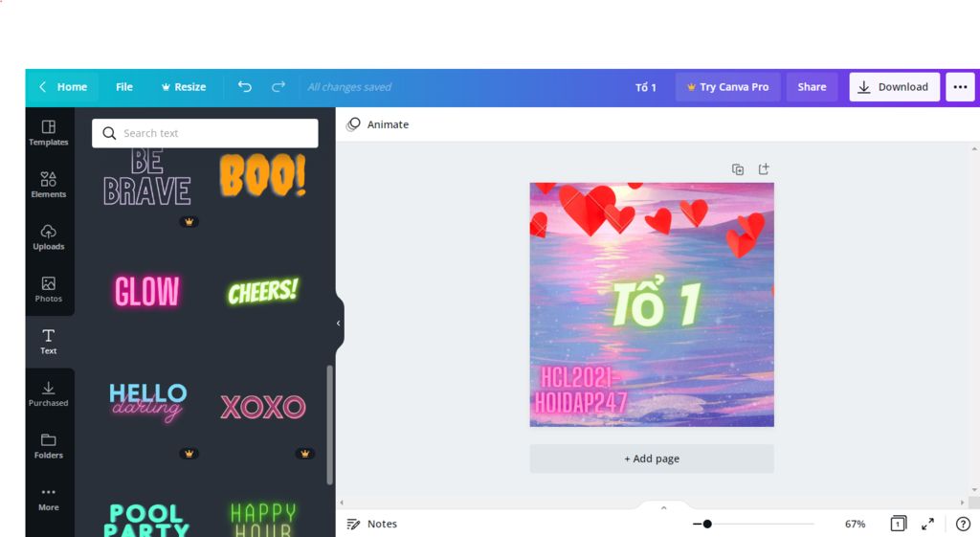Select the CHEERS! text style
The height and width of the screenshot is (537, 980).
263,291
